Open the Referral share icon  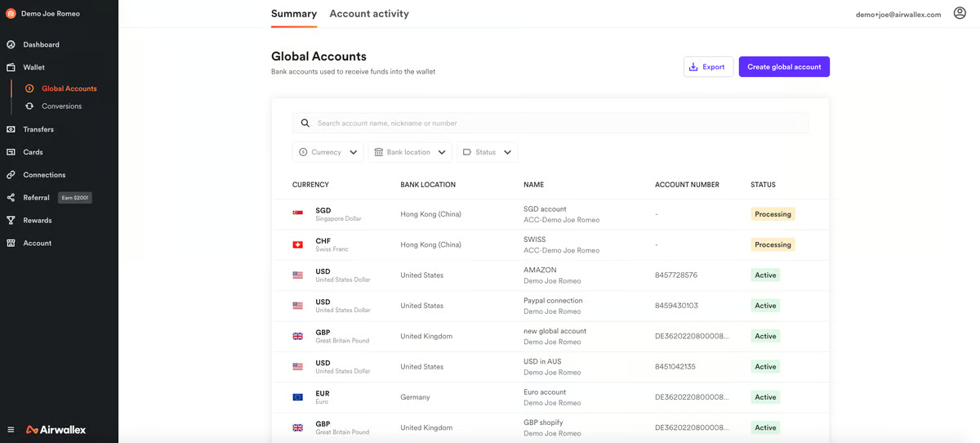(x=11, y=198)
